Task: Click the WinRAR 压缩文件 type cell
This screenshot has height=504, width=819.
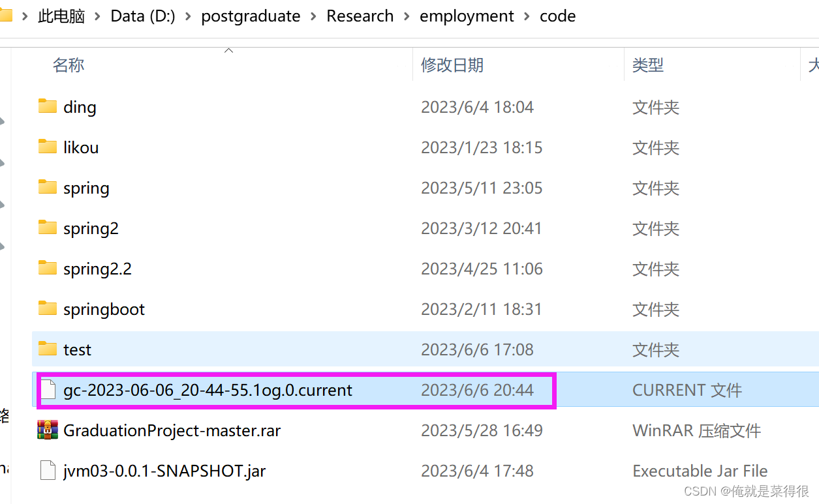Action: [696, 430]
